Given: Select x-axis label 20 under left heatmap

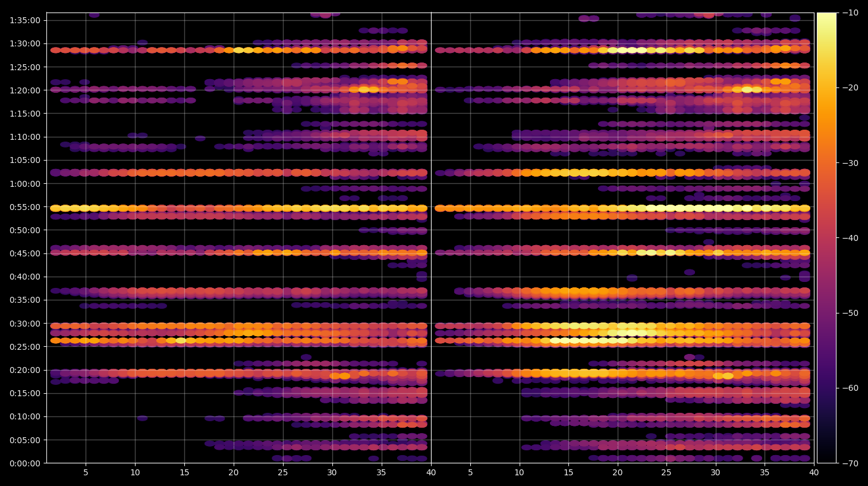Looking at the screenshot, I should 234,473.
